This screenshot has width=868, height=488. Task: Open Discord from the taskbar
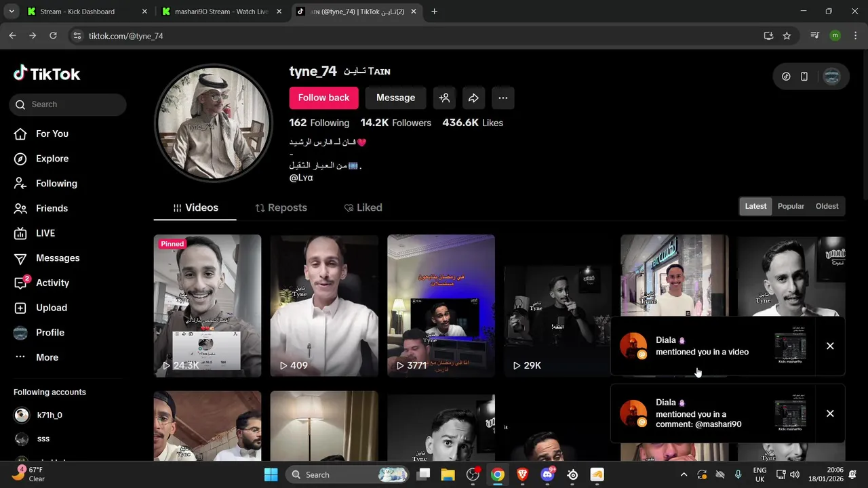(547, 474)
